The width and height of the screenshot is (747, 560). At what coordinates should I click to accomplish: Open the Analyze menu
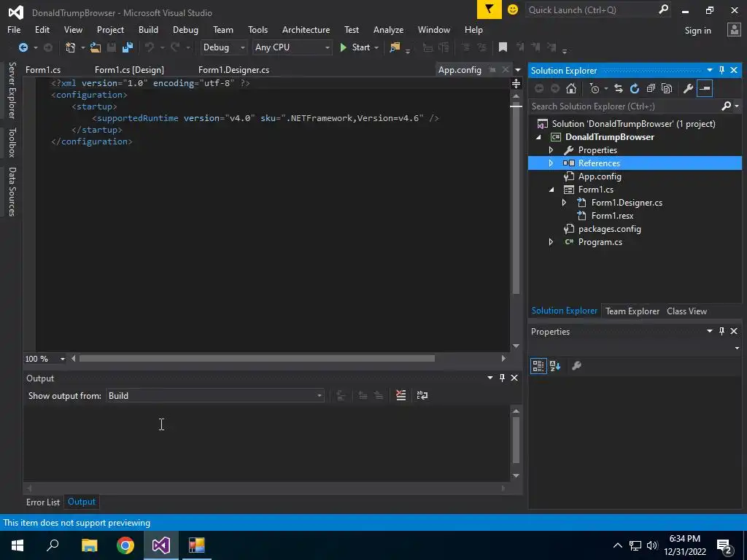[x=388, y=29]
